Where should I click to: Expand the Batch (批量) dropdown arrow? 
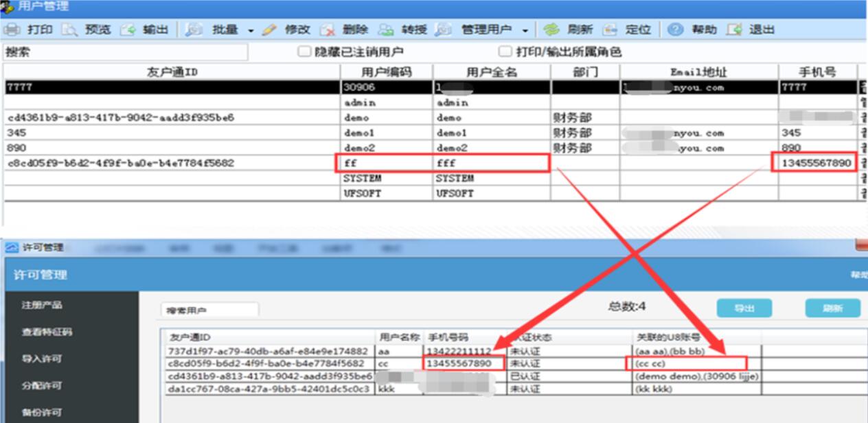251,30
